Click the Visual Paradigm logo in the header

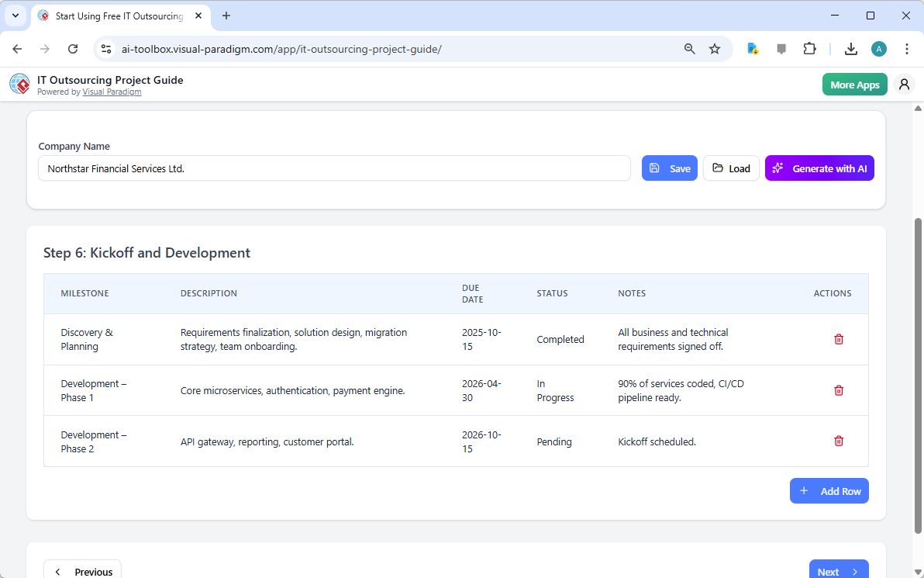pyautogui.click(x=19, y=84)
